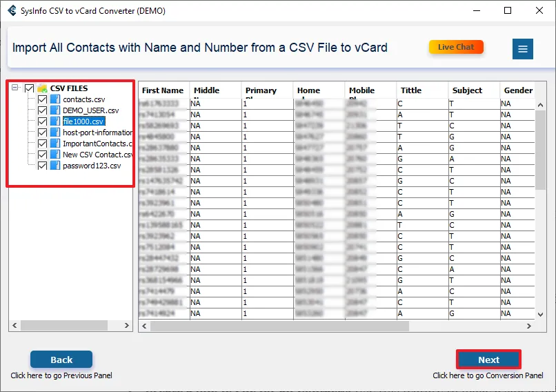Select the First Name column header
Screen dimensions: 556x392
click(163, 90)
